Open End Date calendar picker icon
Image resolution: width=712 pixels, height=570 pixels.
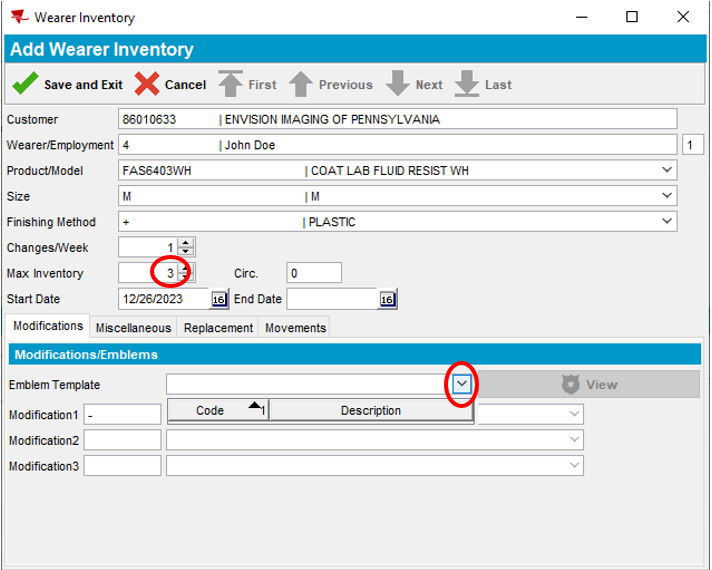387,299
